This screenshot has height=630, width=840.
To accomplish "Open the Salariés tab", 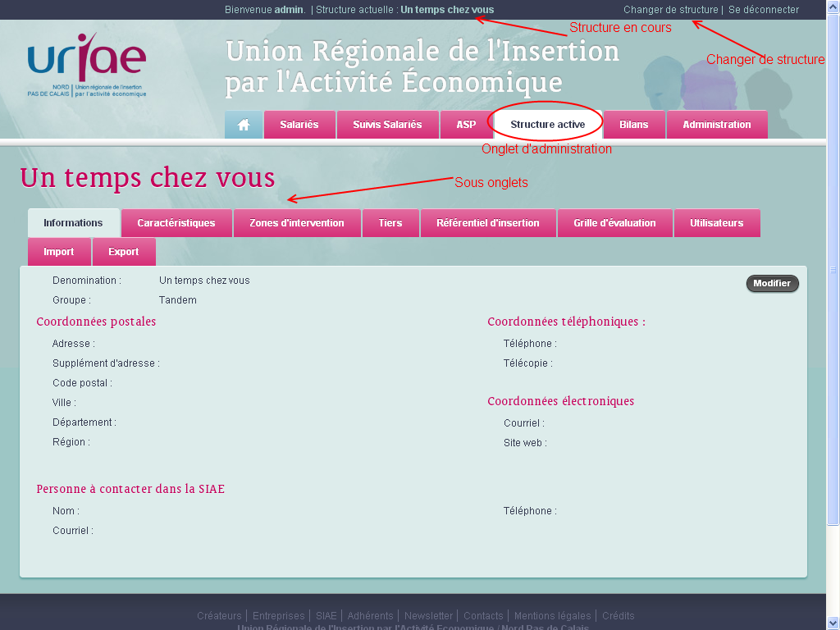I will 299,125.
